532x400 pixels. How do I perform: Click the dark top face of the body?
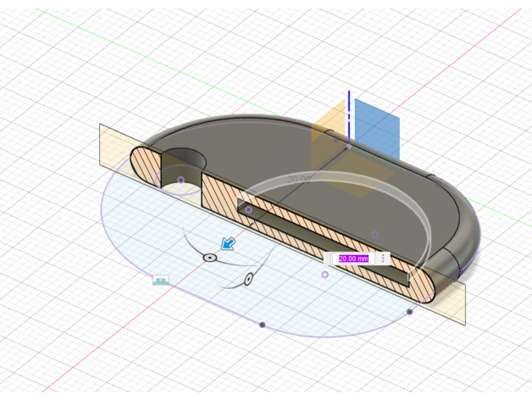pos(254,148)
